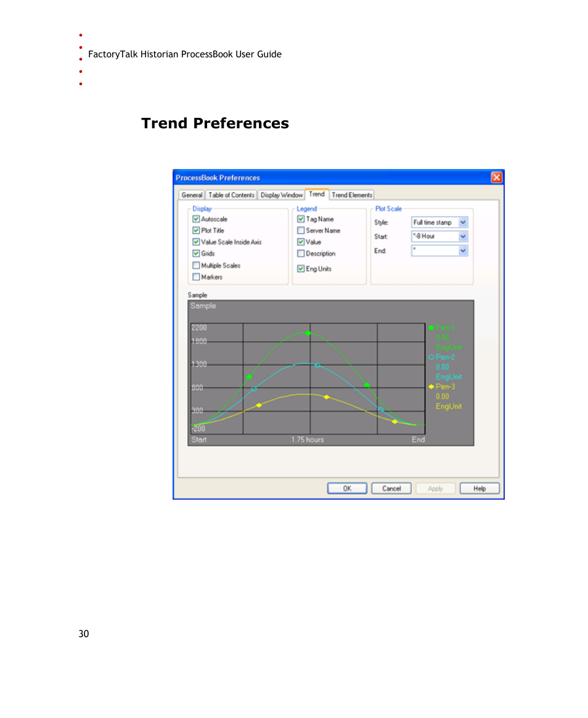The height and width of the screenshot is (718, 588).
Task: Switch to the Trend Elements tab
Action: pyautogui.click(x=352, y=195)
